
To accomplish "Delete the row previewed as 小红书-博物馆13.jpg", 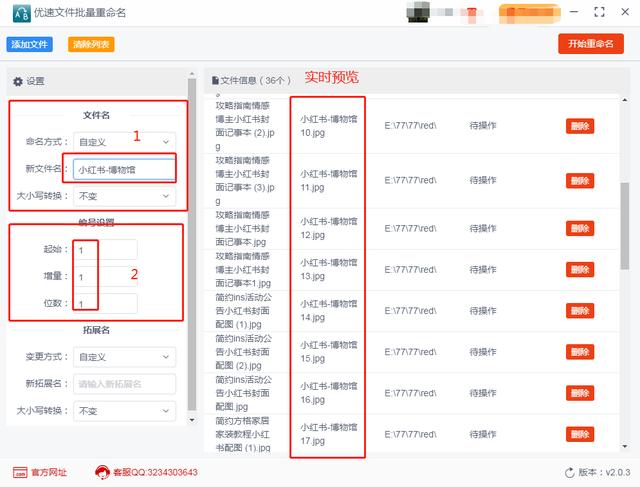I will pyautogui.click(x=580, y=270).
